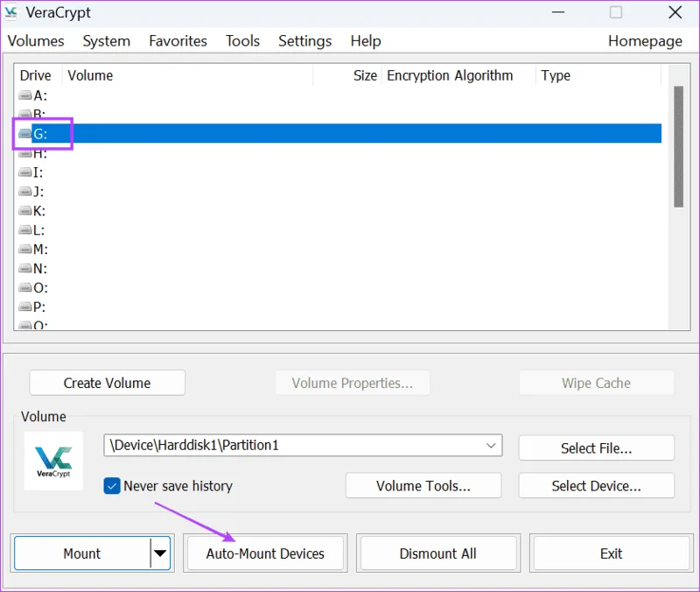Screen dimensions: 700x592
Task: Select the O: drive icon
Action: pos(25,287)
